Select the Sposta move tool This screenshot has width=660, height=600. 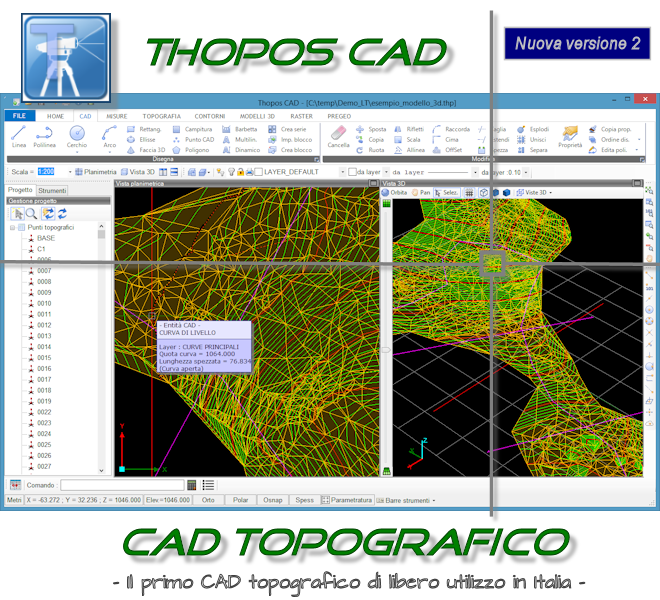pyautogui.click(x=371, y=129)
